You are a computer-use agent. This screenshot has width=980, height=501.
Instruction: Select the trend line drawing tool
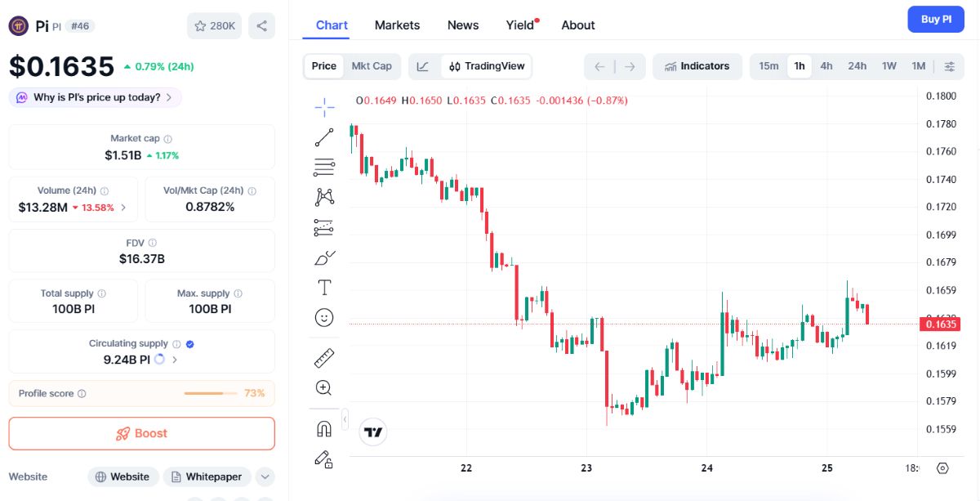324,137
